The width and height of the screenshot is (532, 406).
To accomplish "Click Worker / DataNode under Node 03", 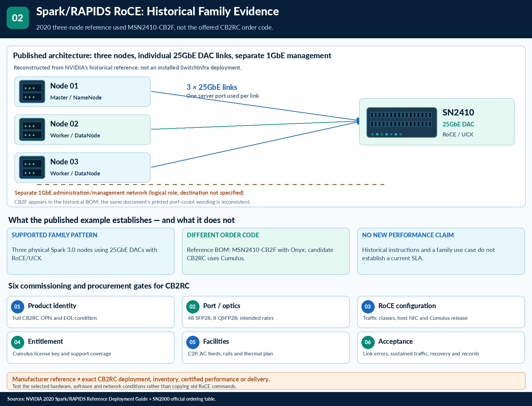I will pyautogui.click(x=75, y=173).
